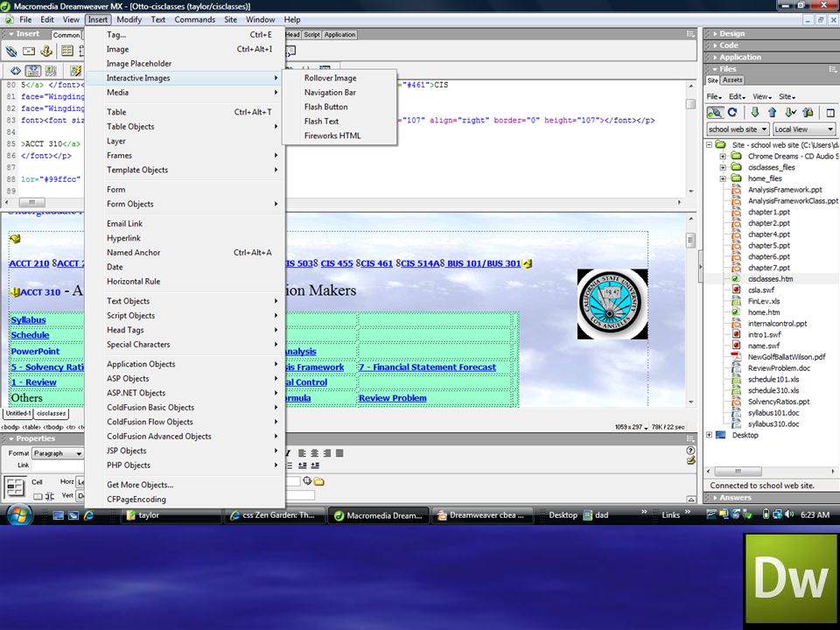Click the Review Problem link
Image resolution: width=840 pixels, height=630 pixels.
coord(393,398)
